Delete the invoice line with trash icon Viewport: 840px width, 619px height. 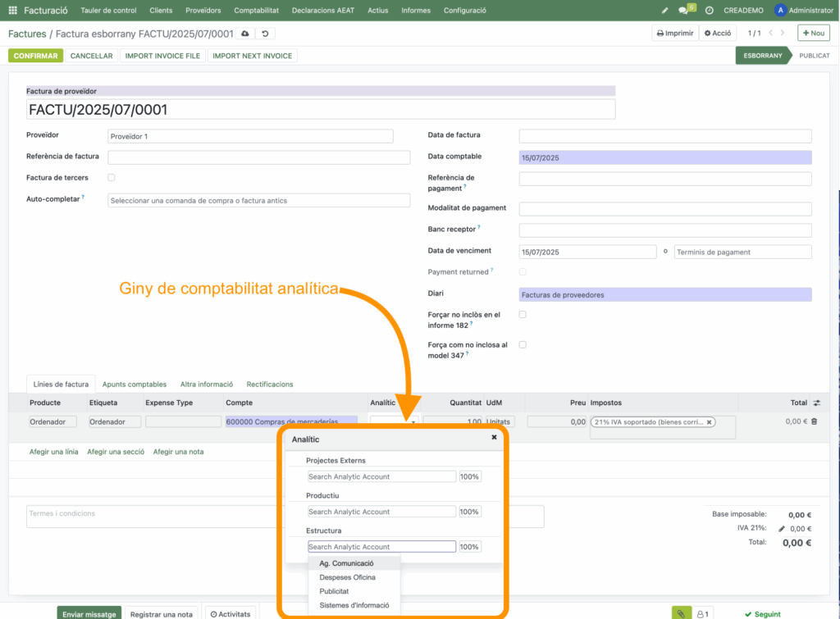815,421
